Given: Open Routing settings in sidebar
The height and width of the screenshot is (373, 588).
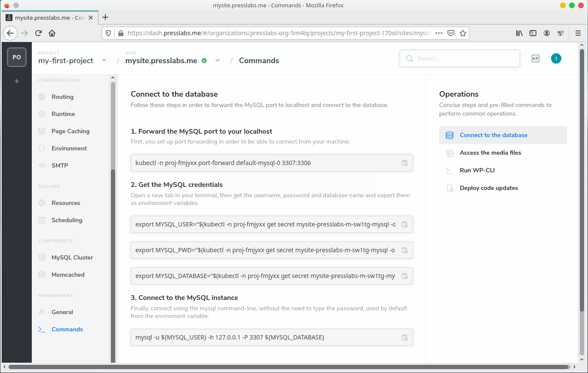Looking at the screenshot, I should [x=62, y=97].
